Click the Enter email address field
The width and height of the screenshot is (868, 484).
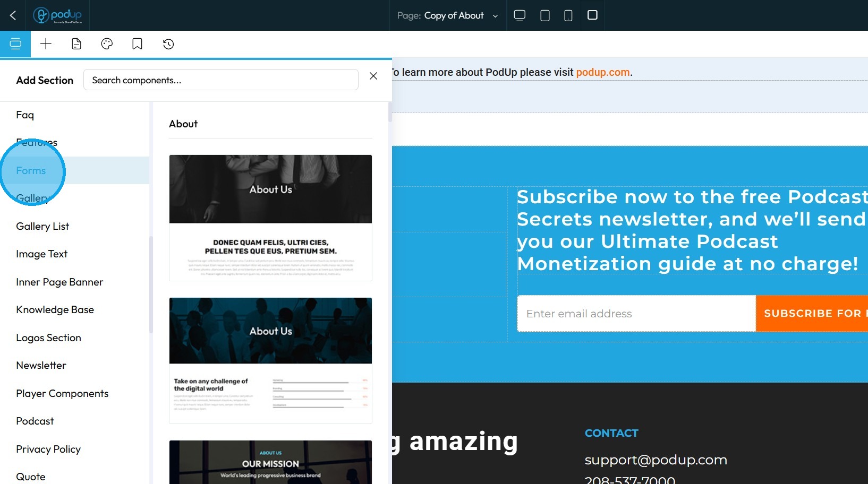point(636,314)
